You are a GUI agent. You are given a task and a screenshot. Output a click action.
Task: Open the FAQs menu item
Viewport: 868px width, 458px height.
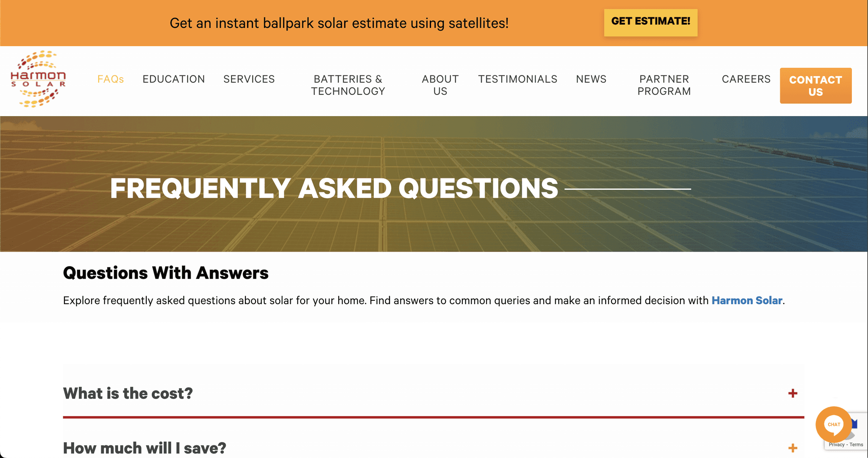pos(111,79)
